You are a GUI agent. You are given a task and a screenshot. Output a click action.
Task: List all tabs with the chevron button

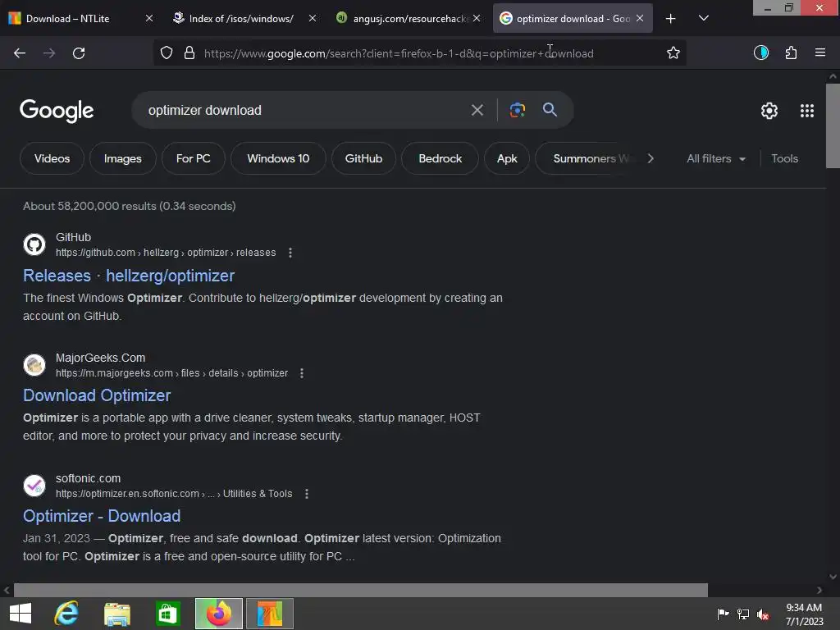coord(703,18)
